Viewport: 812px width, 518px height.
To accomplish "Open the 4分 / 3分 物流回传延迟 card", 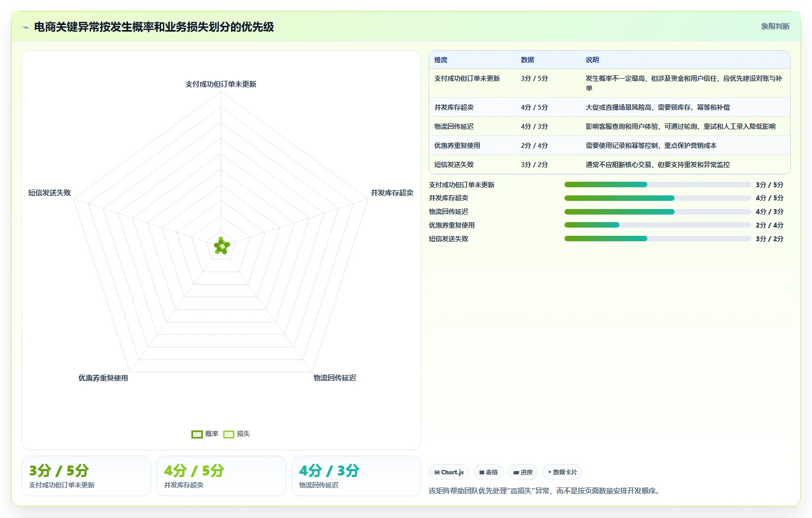I will [356, 476].
